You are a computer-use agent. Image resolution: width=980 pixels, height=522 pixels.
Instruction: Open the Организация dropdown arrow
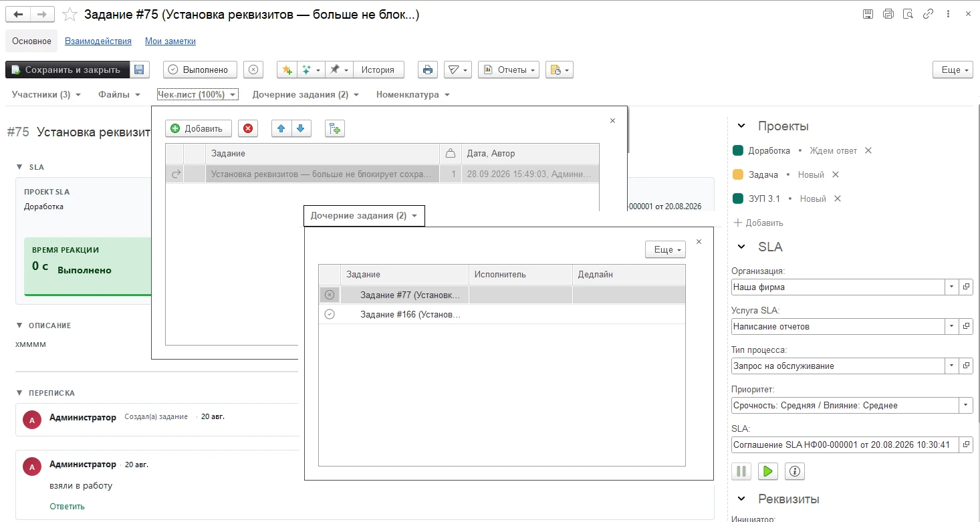[951, 287]
